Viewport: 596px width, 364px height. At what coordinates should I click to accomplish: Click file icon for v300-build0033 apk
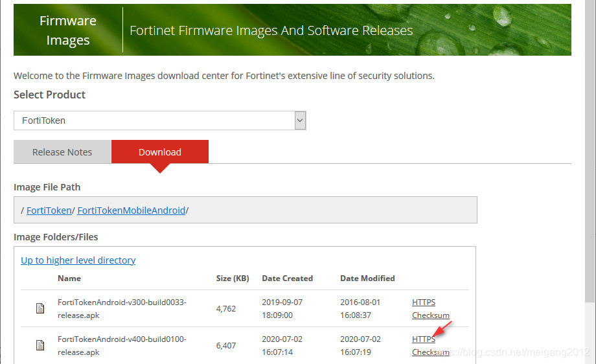pyautogui.click(x=40, y=308)
